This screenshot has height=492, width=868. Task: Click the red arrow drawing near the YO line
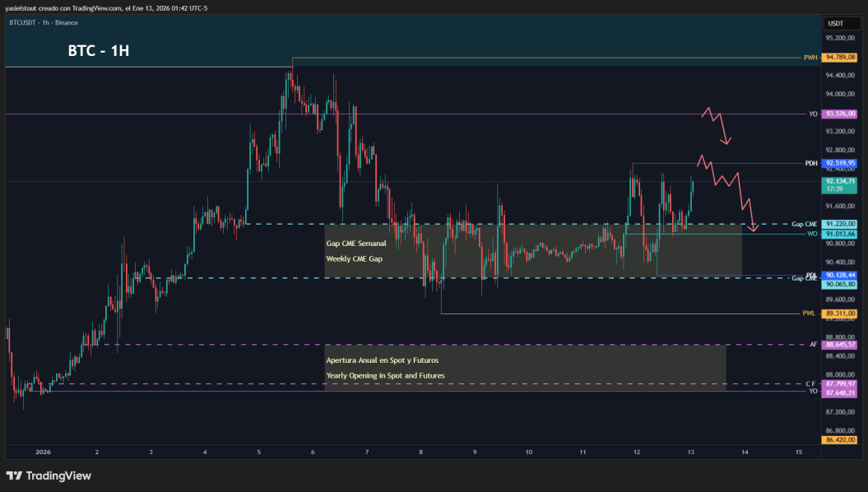coord(717,126)
